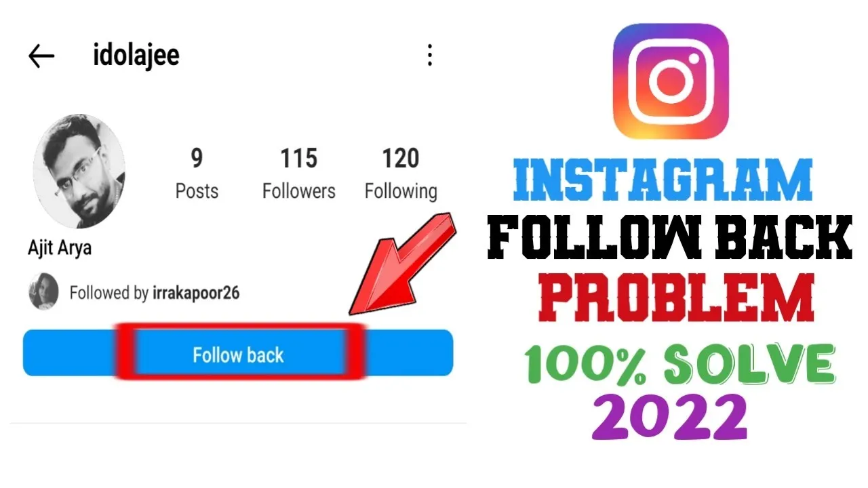This screenshot has width=868, height=488.
Task: Click the Instagram logo icon
Action: point(671,81)
